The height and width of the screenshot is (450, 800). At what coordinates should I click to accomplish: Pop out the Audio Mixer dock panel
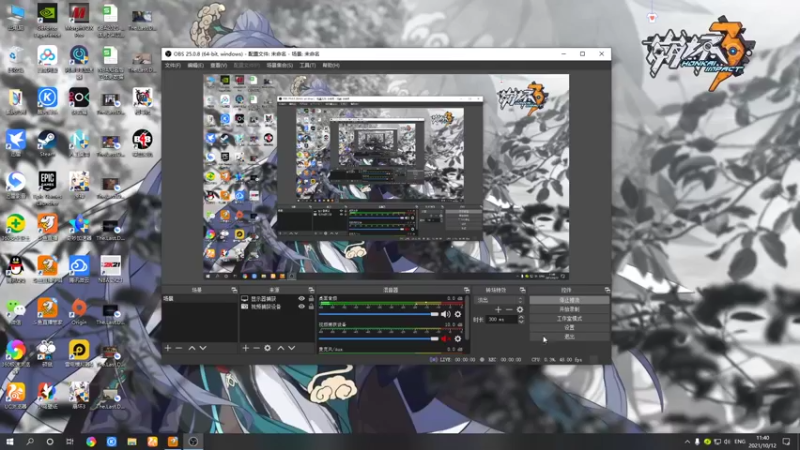[x=466, y=290]
